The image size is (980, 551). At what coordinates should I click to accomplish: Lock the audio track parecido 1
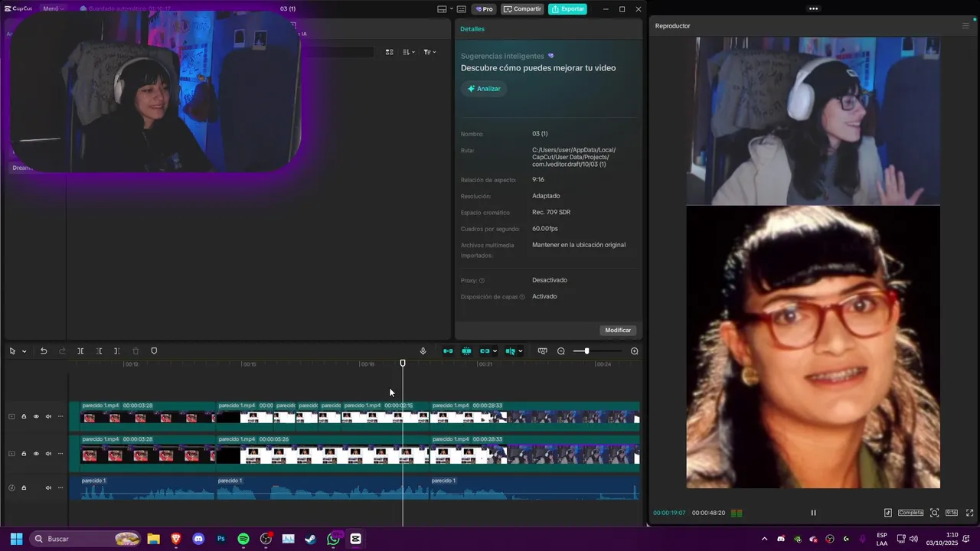pos(24,487)
